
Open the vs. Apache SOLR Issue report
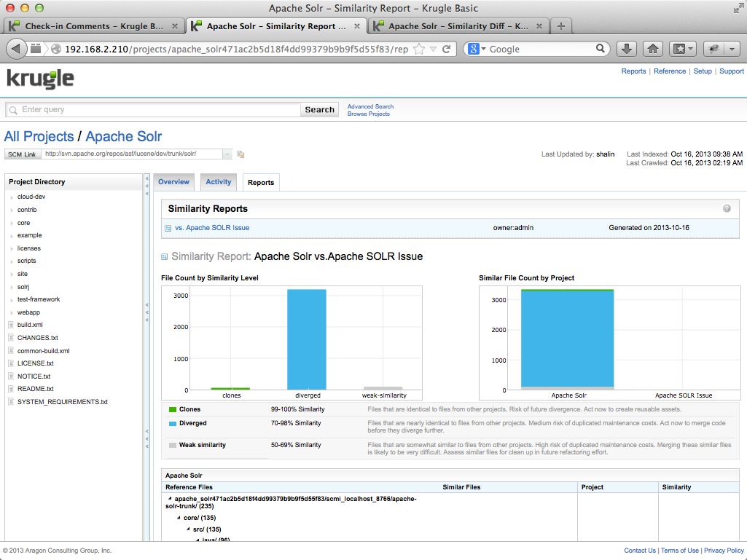[212, 228]
